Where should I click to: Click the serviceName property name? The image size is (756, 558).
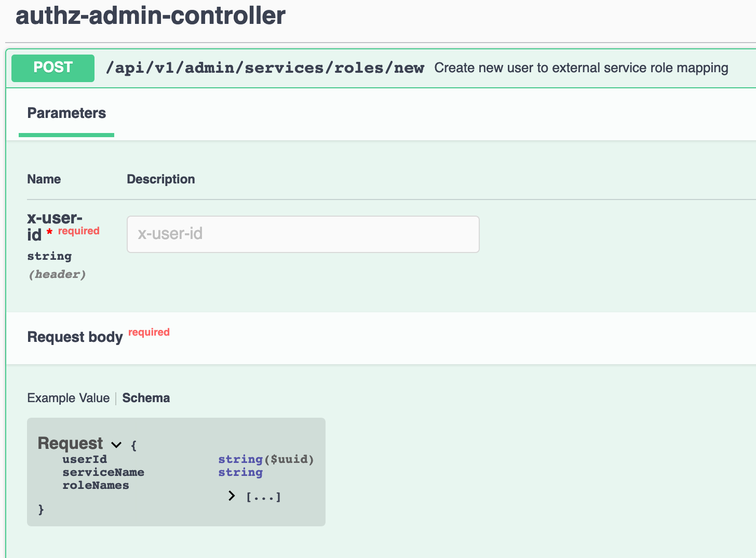pyautogui.click(x=103, y=472)
